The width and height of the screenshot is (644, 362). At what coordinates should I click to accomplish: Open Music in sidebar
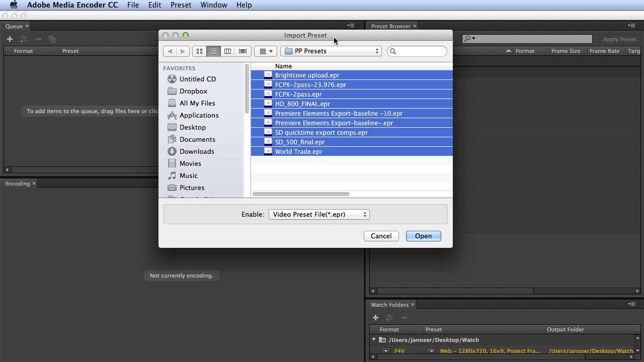[x=189, y=175]
